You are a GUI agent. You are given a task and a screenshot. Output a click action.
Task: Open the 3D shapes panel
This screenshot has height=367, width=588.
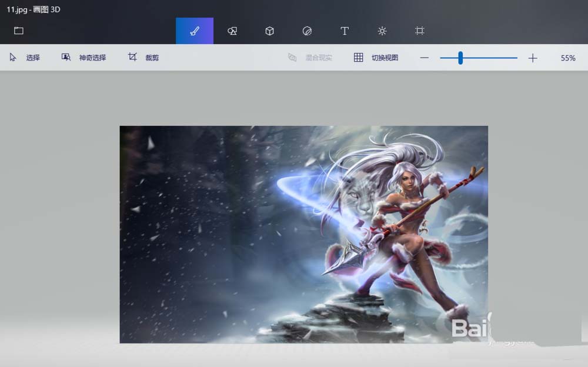click(x=269, y=31)
